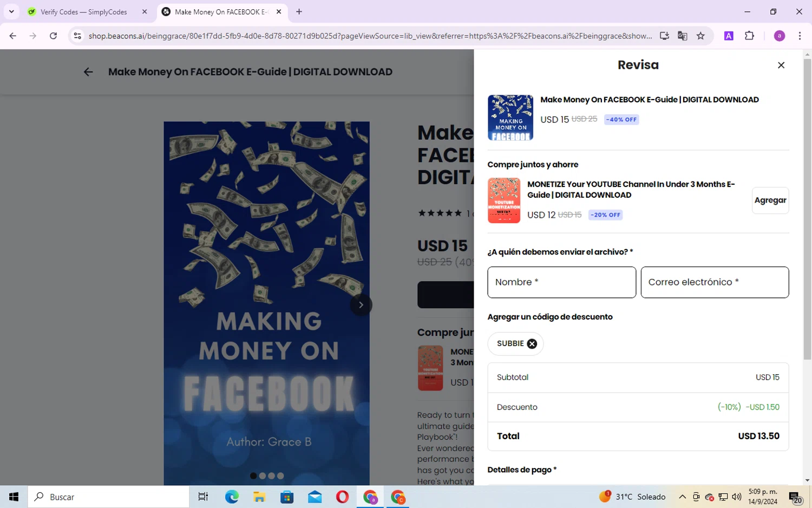
Task: Select the fourth image carousel dot
Action: click(x=280, y=476)
